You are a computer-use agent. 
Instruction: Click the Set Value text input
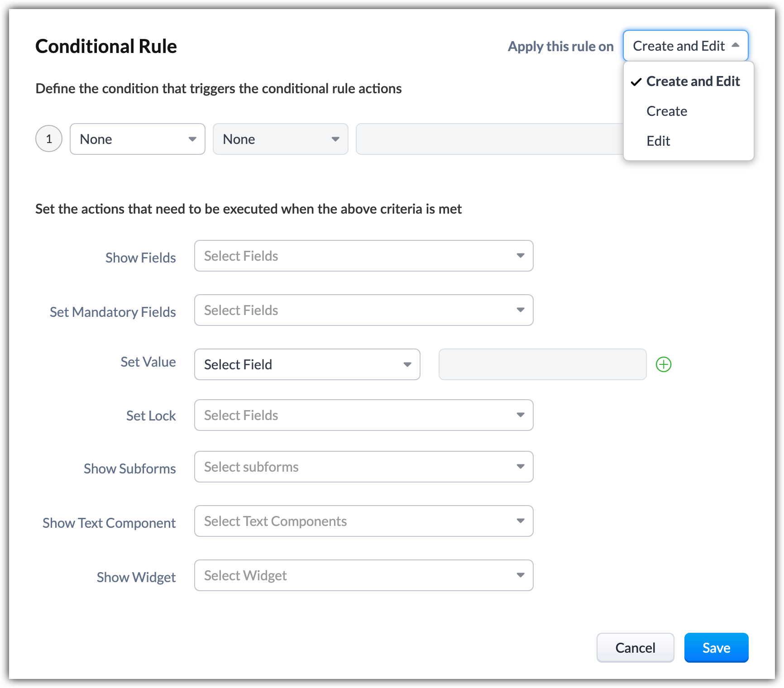tap(542, 364)
